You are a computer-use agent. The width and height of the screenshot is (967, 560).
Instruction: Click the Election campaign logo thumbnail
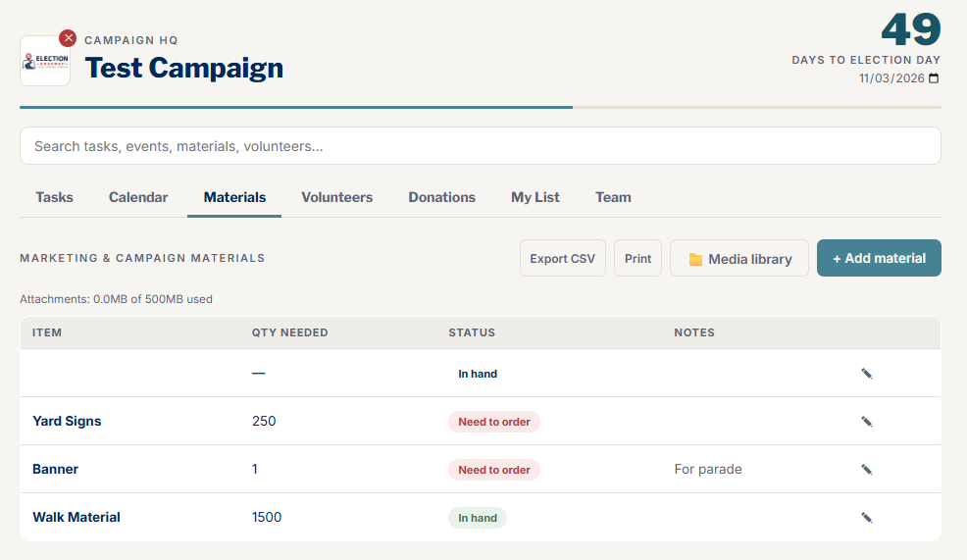(45, 61)
